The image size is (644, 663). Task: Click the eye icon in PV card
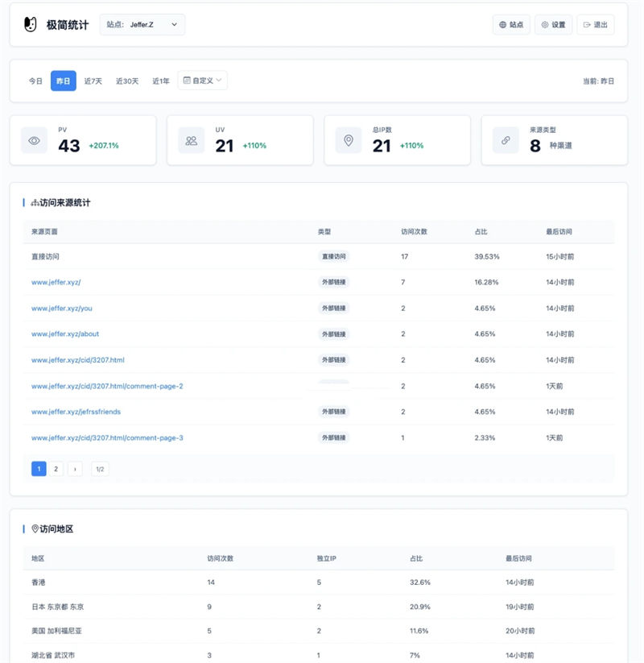(x=35, y=140)
